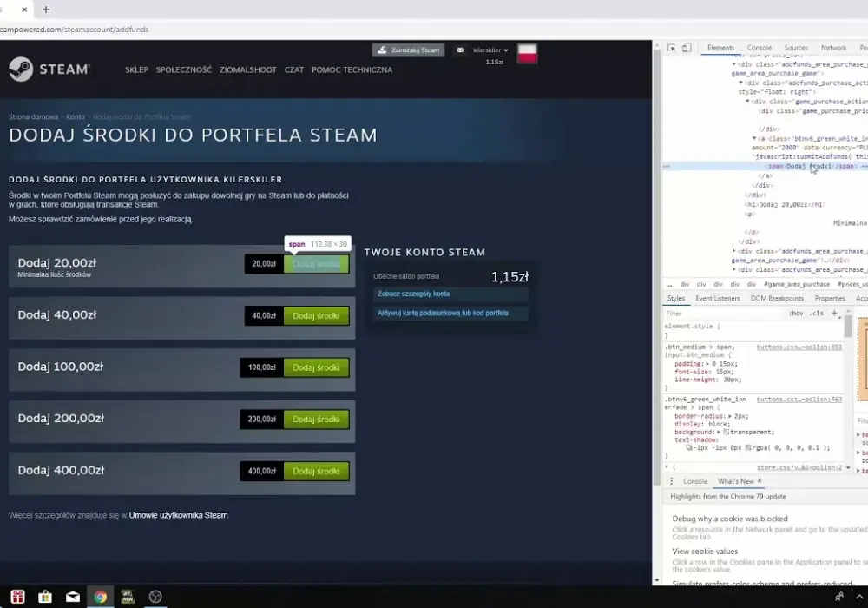868x608 pixels.
Task: Click Dodaj środki for 40,00zł
Action: 316,315
